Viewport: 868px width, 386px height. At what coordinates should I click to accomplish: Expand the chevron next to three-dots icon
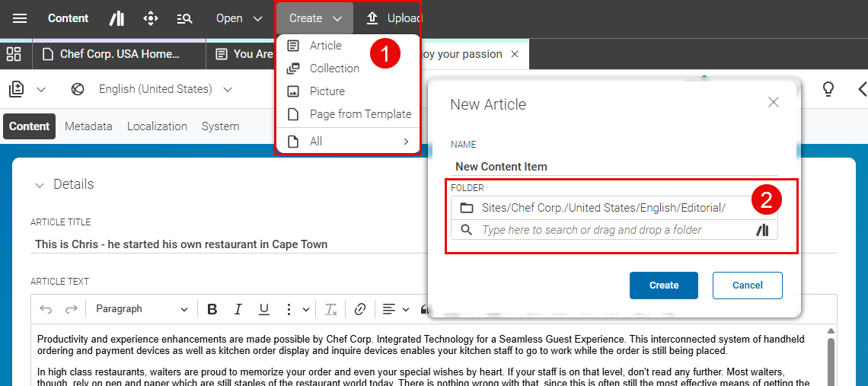pyautogui.click(x=306, y=309)
